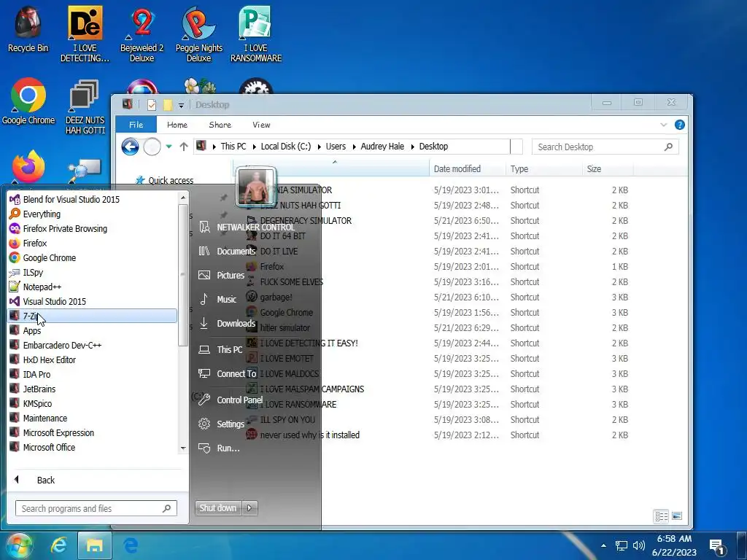Switch to details view layout icon
The width and height of the screenshot is (747, 560).
coord(661,516)
